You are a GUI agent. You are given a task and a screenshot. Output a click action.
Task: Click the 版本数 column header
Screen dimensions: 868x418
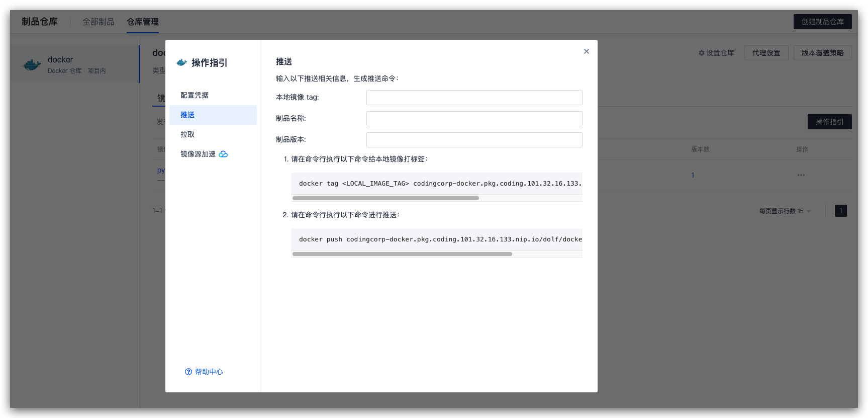click(700, 149)
